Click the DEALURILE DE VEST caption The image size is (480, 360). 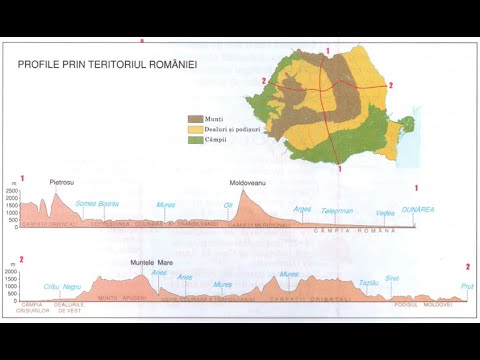[69, 307]
